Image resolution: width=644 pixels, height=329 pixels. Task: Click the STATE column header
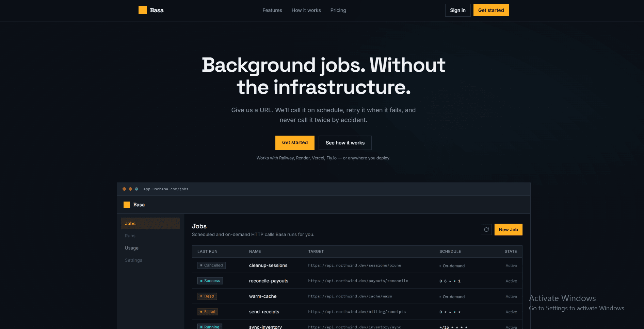pos(511,252)
